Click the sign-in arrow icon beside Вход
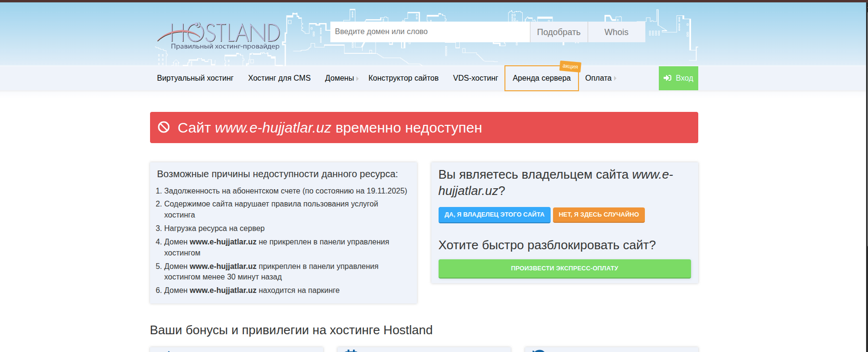 667,78
